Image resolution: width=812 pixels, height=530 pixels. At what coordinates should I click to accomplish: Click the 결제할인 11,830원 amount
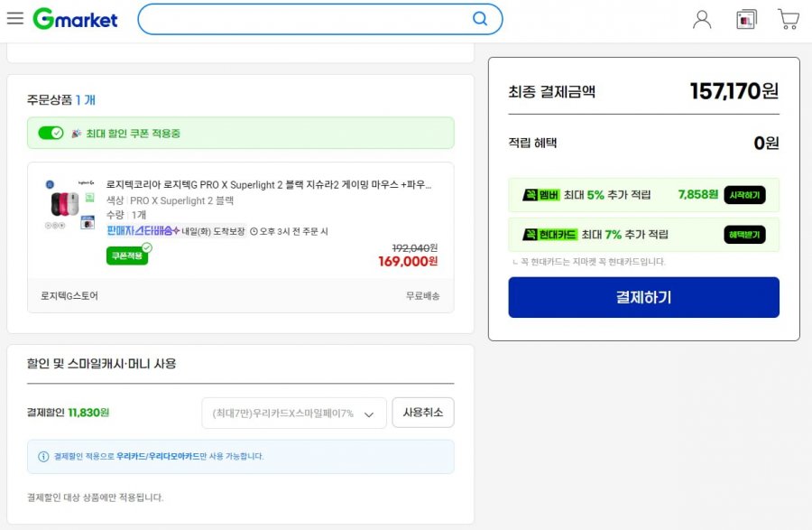88,413
